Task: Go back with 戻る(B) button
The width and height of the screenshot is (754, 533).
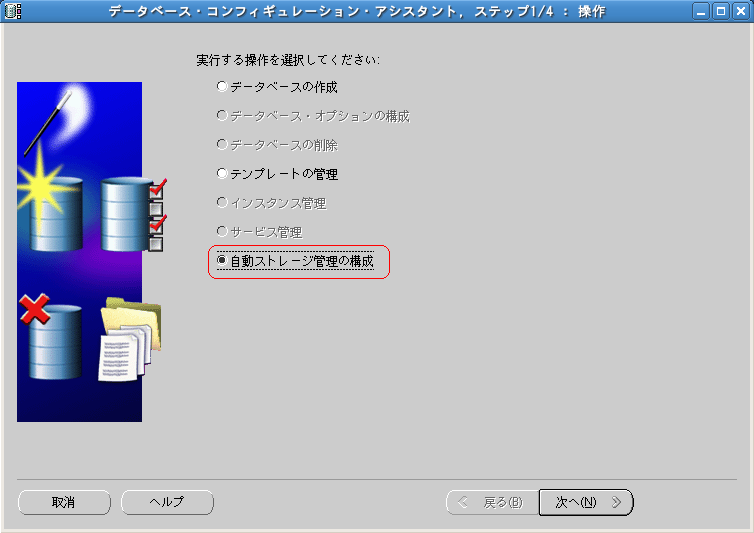Action: [492, 502]
